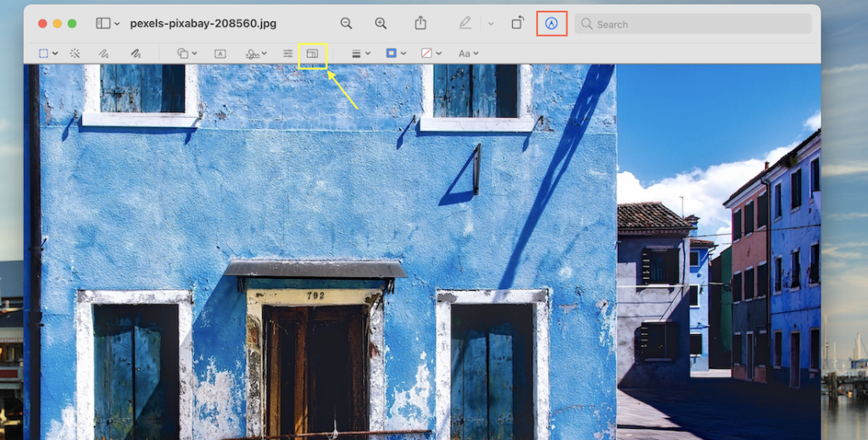868x440 pixels.
Task: Rotate the image left
Action: click(517, 24)
